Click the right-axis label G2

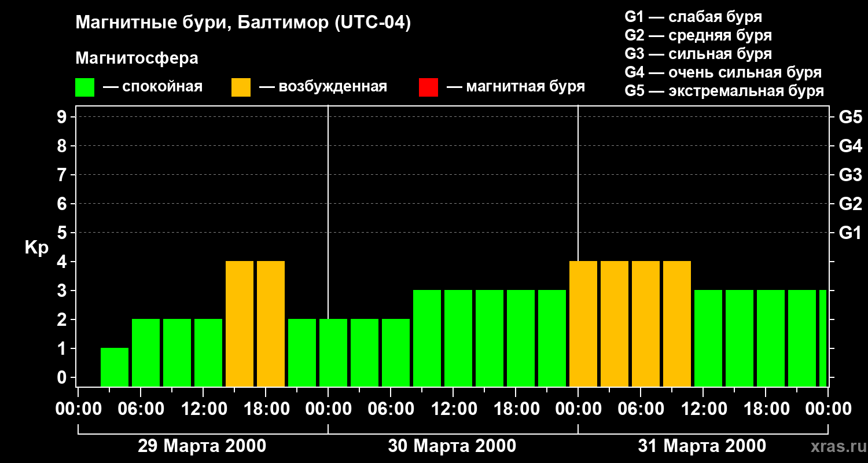[x=850, y=204]
